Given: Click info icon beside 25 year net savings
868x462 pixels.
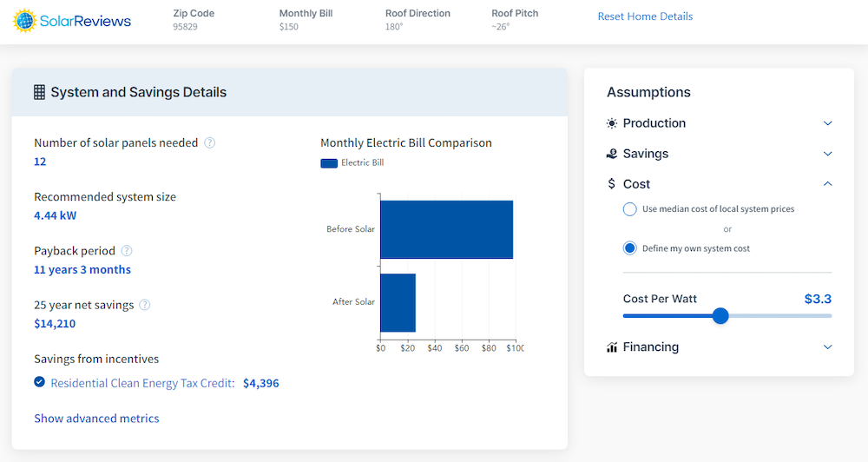Looking at the screenshot, I should tap(145, 305).
